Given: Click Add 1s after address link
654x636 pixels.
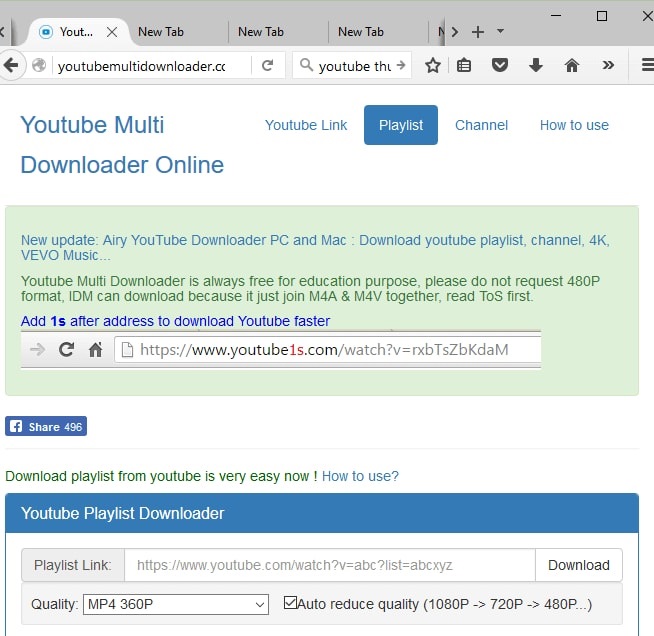Looking at the screenshot, I should point(175,321).
